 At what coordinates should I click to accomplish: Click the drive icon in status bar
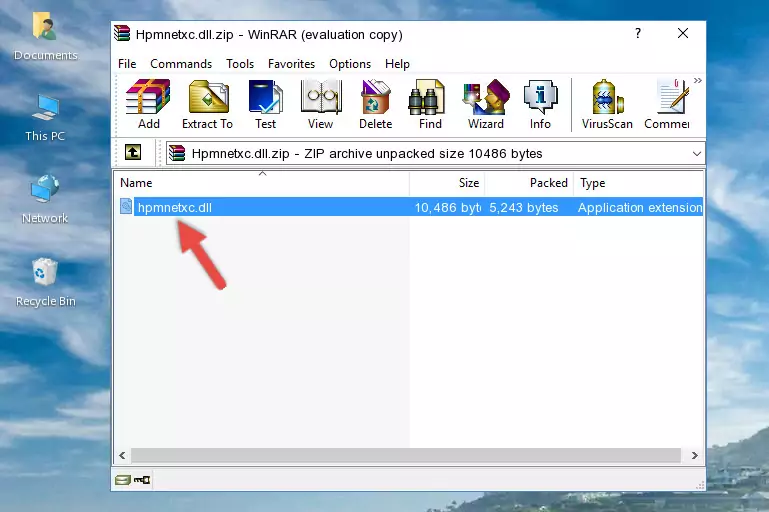pos(123,480)
